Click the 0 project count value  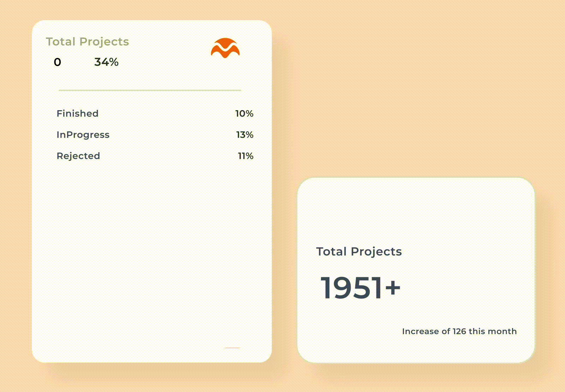(x=58, y=62)
